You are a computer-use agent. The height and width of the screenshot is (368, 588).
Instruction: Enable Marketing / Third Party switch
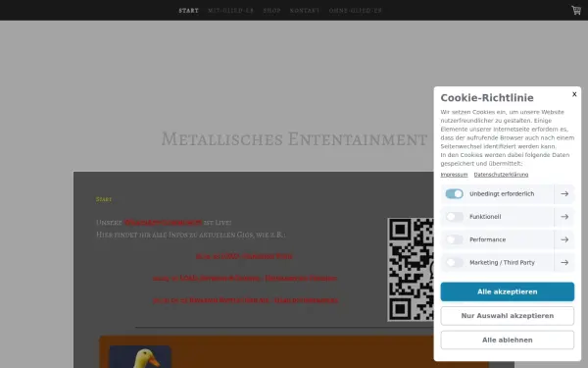(454, 262)
